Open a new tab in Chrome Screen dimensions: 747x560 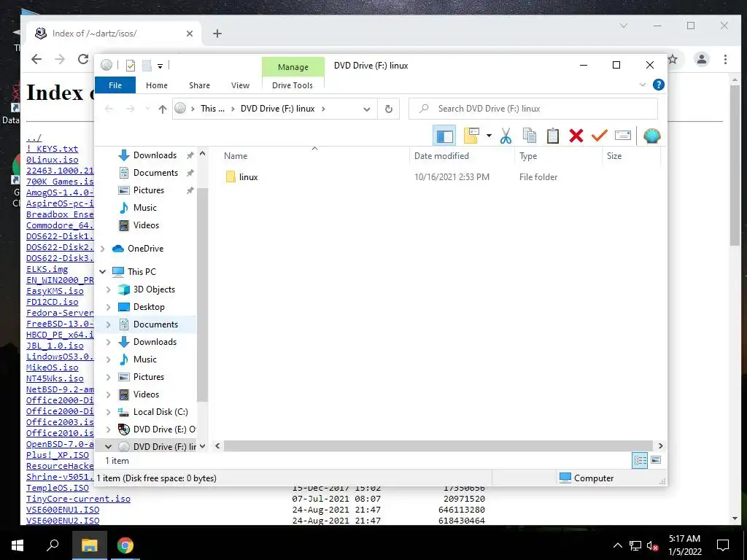pos(217,34)
